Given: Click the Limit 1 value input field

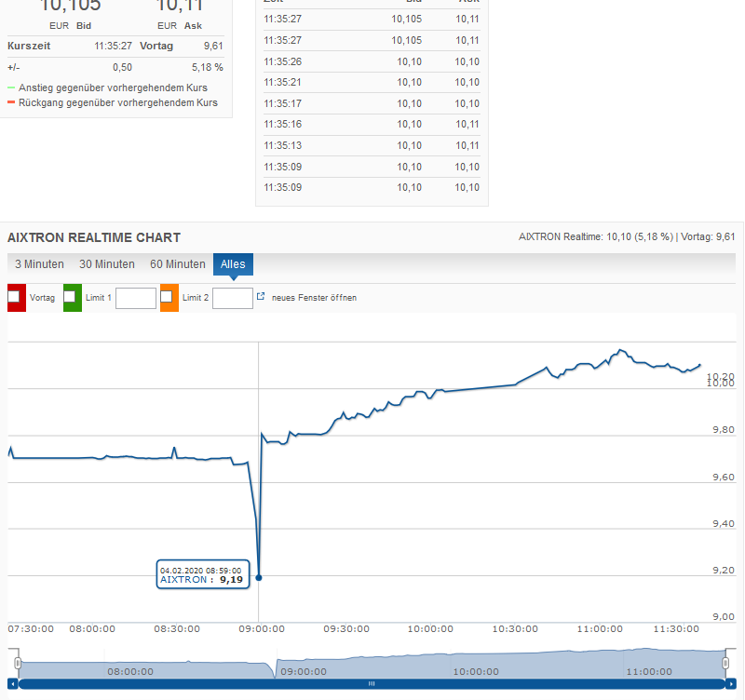Looking at the screenshot, I should 136,298.
